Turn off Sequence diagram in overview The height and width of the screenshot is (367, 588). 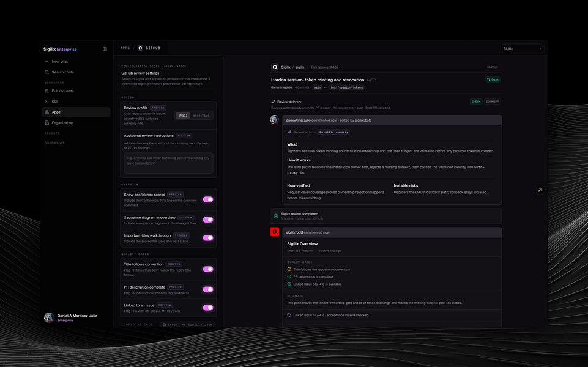208,220
